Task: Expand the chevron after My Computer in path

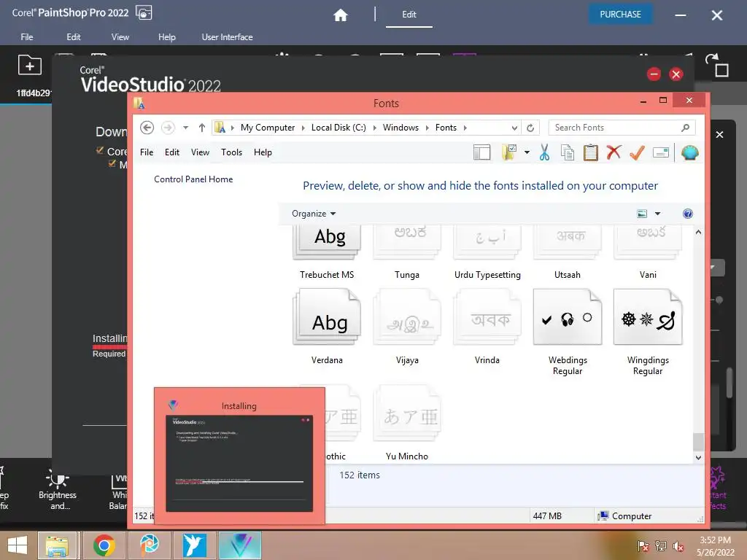Action: [x=303, y=128]
